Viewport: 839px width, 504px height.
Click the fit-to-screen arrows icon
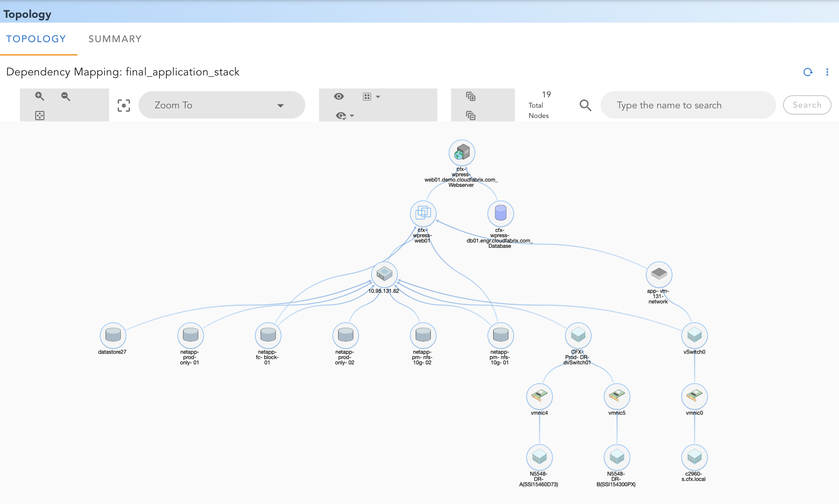(x=40, y=116)
